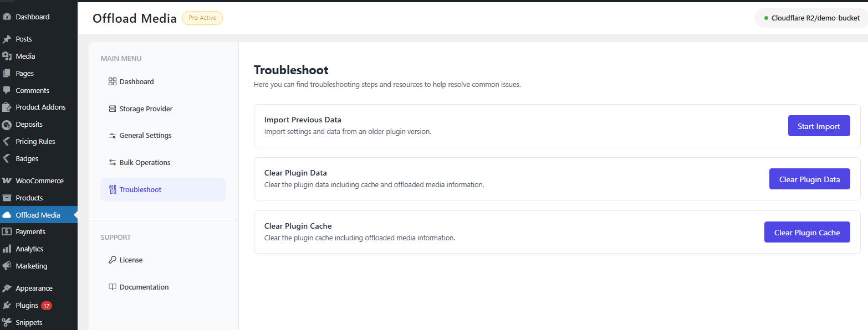Click the Documentation book icon

[113, 287]
